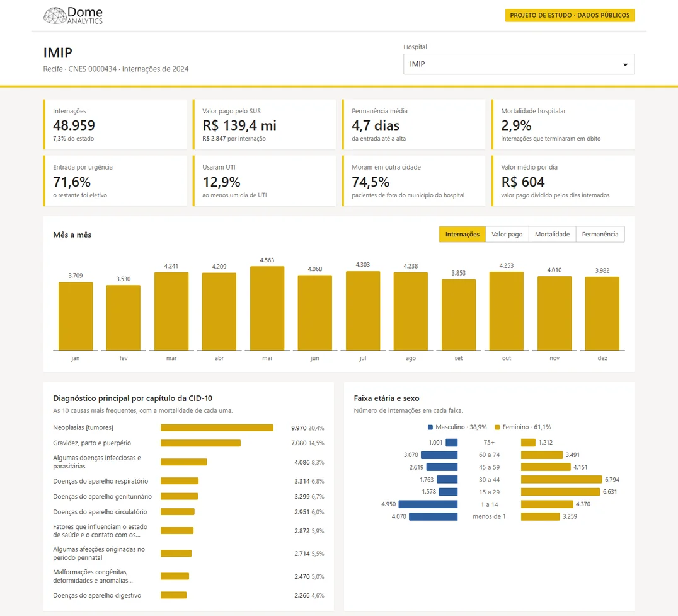
Task: Click the SUS value R$ 139,4 mi
Action: (239, 125)
